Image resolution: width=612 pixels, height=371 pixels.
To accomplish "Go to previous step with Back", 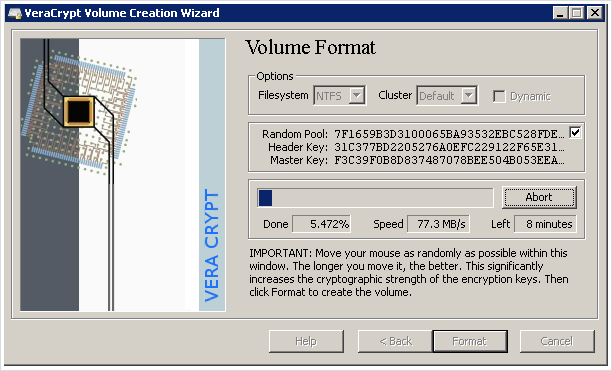I will [395, 341].
